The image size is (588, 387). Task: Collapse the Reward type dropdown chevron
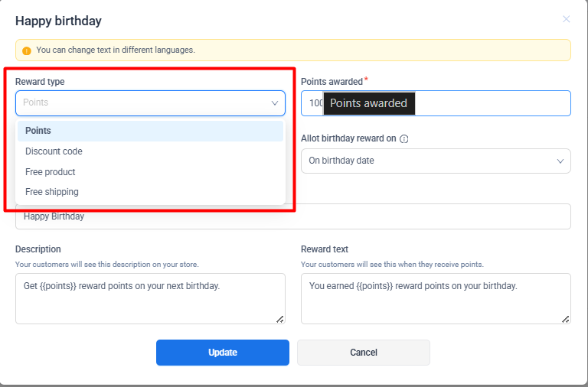275,103
